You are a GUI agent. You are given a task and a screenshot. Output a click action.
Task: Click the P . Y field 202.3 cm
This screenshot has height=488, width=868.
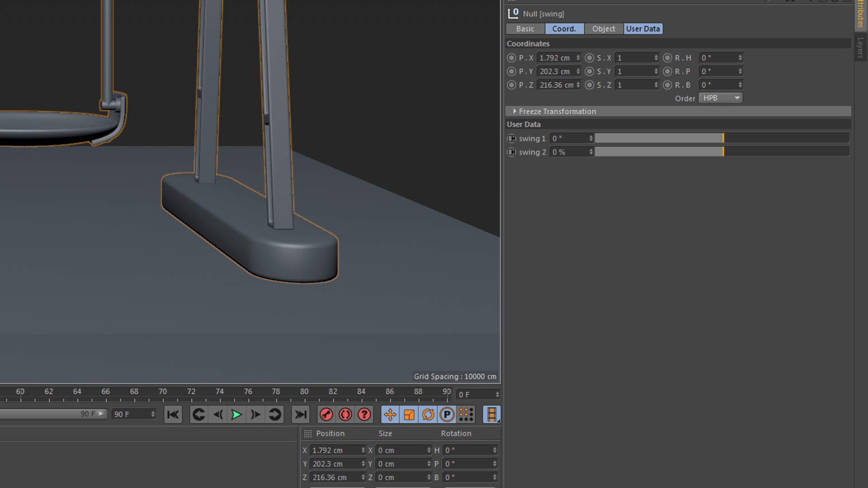tap(559, 71)
